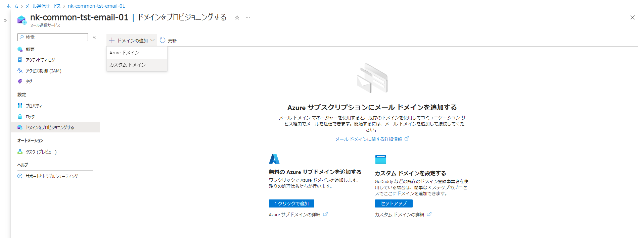This screenshot has height=238, width=644.
Task: Click the Azure logo above 無料の Azure サブドメイン
Action: coord(274,159)
